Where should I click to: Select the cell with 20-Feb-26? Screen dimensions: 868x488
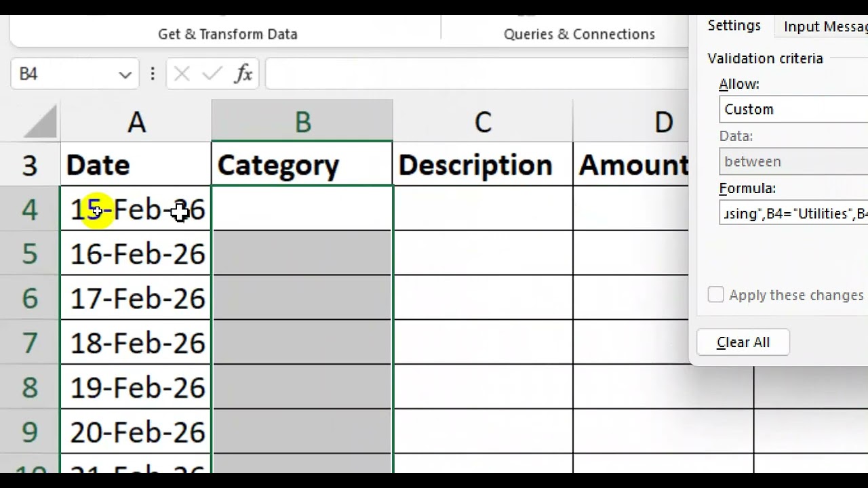(136, 432)
